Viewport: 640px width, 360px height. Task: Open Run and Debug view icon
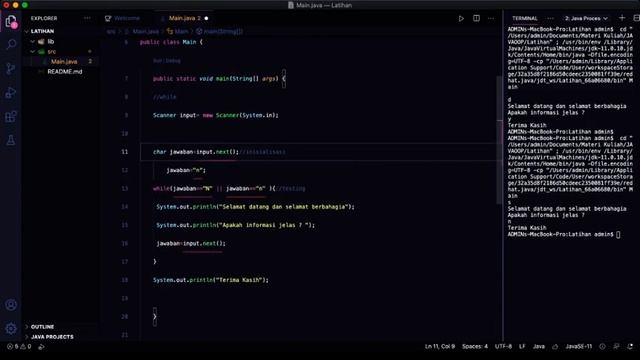[x=11, y=93]
